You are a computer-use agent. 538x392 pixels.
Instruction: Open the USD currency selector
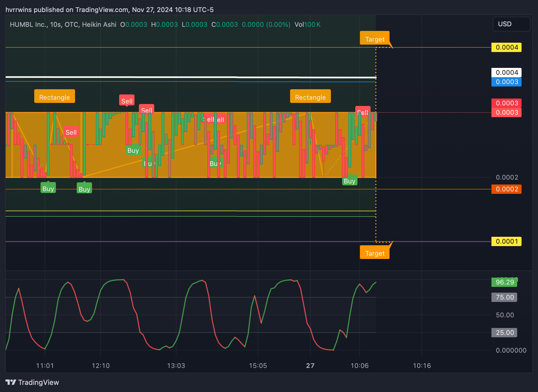click(511, 24)
